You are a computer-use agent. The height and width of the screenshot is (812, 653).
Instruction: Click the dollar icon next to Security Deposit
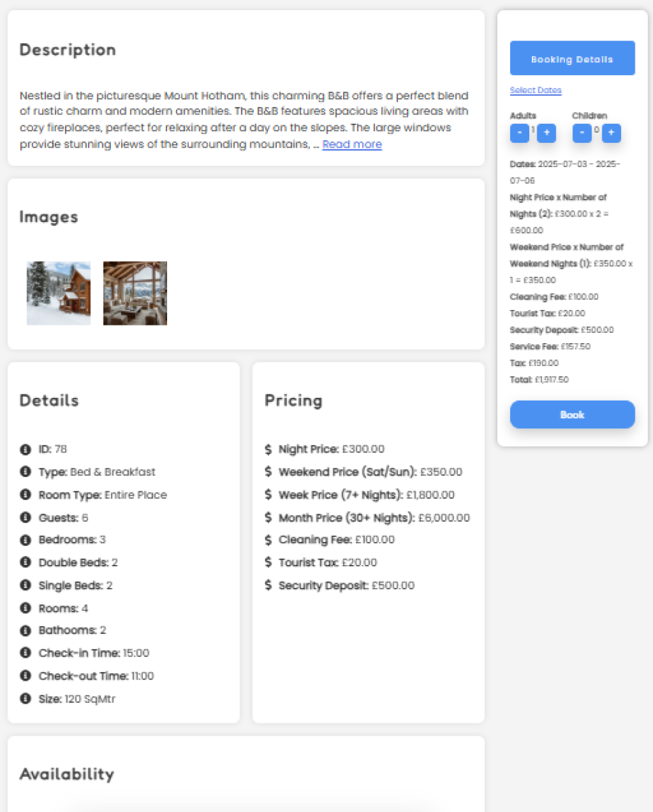click(269, 585)
